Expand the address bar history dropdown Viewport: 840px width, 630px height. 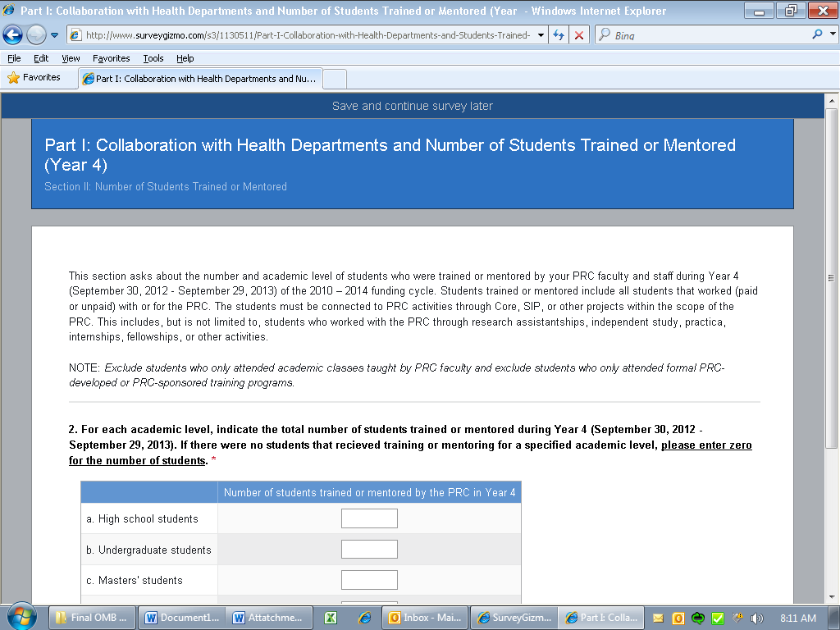coord(541,35)
